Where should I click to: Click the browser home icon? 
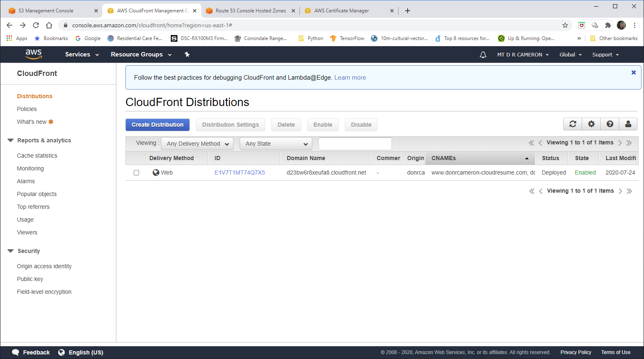49,25
